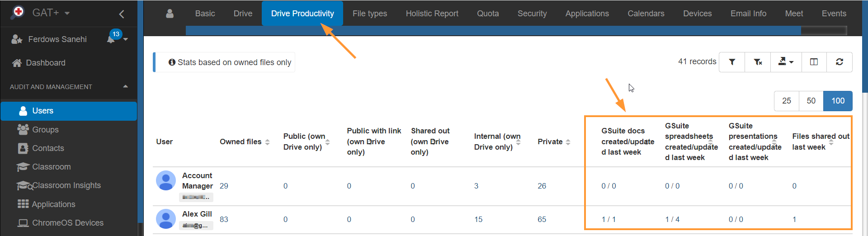Open the GAT+ product dropdown arrow
868x236 pixels.
[67, 13]
